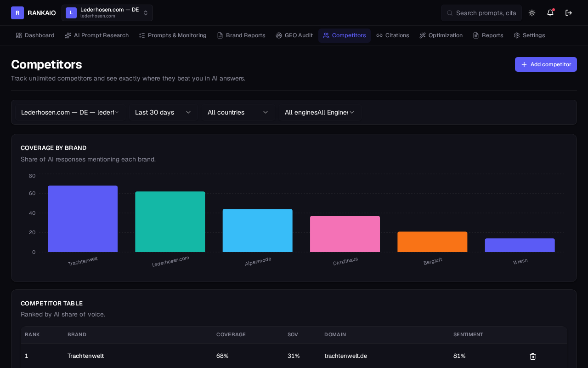The image size is (588, 368).
Task: Click the DOMAIN column header
Action: [335, 334]
